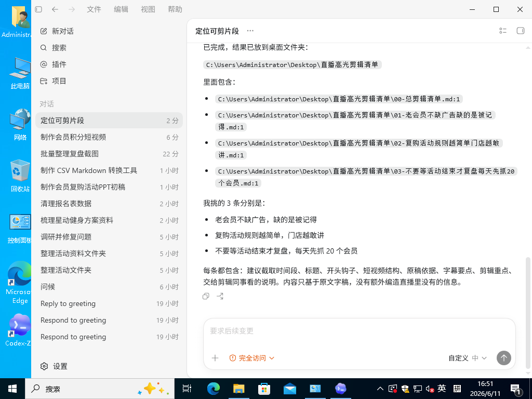Screen dimensions: 532x399
Task: Select the 网络 desktop icon
Action: coord(20,125)
